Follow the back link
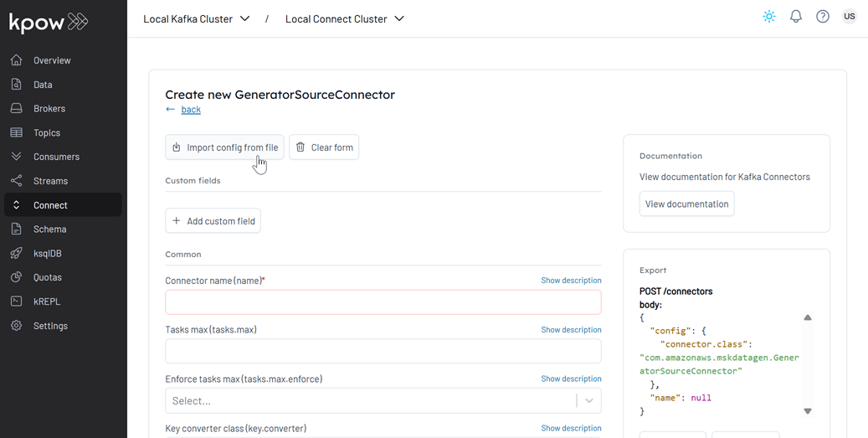The image size is (868, 438). [x=191, y=110]
